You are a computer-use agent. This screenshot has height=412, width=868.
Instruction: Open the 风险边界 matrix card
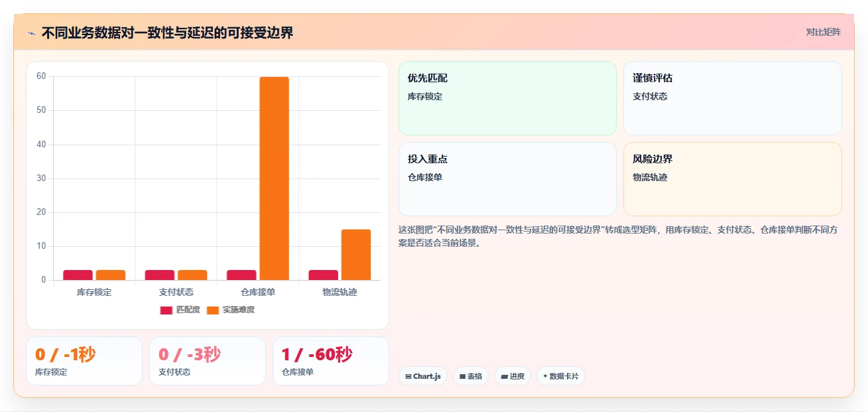[x=733, y=179]
